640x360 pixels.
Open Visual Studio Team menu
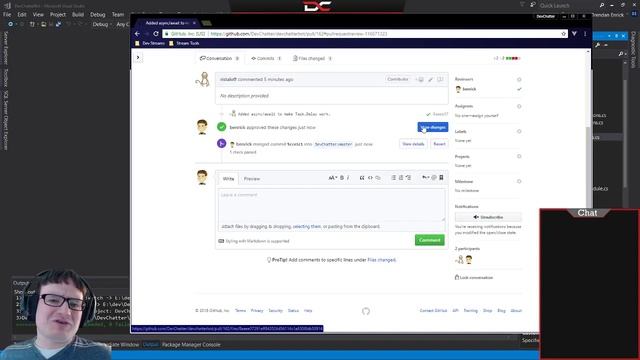point(118,15)
